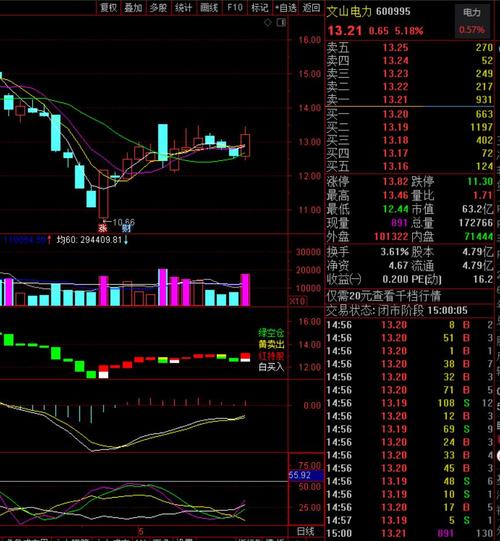Toggle the side panel layout icon
Image resolution: width=500 pixels, height=541 pixels.
click(281, 23)
